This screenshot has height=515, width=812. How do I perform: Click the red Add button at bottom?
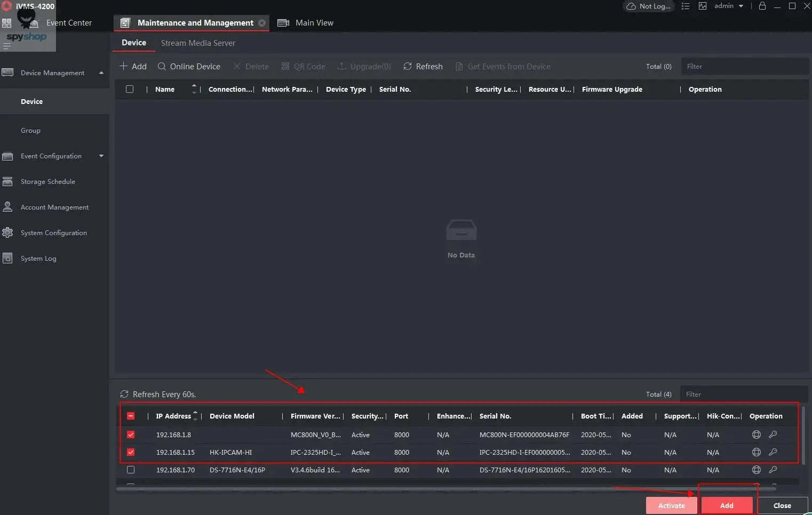point(726,505)
